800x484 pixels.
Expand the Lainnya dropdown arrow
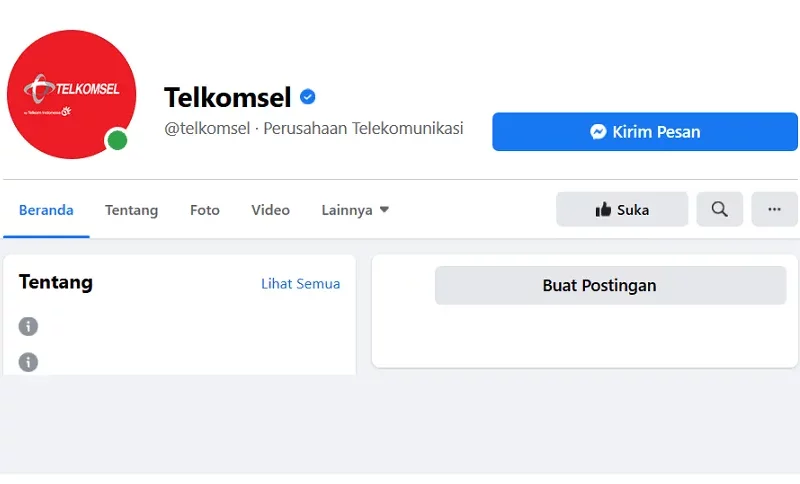pyautogui.click(x=385, y=210)
